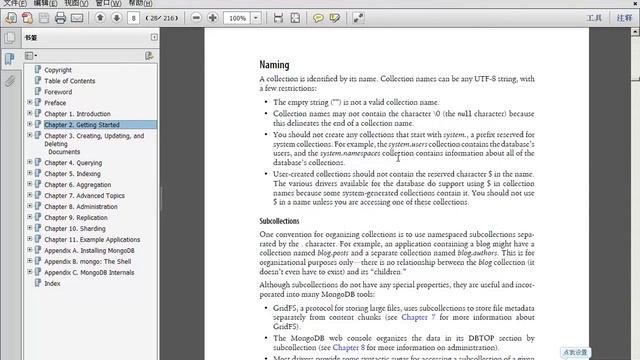This screenshot has height=360, width=640.
Task: Expand Appendix C. MongoDB Internals bookmark
Action: 30,272
